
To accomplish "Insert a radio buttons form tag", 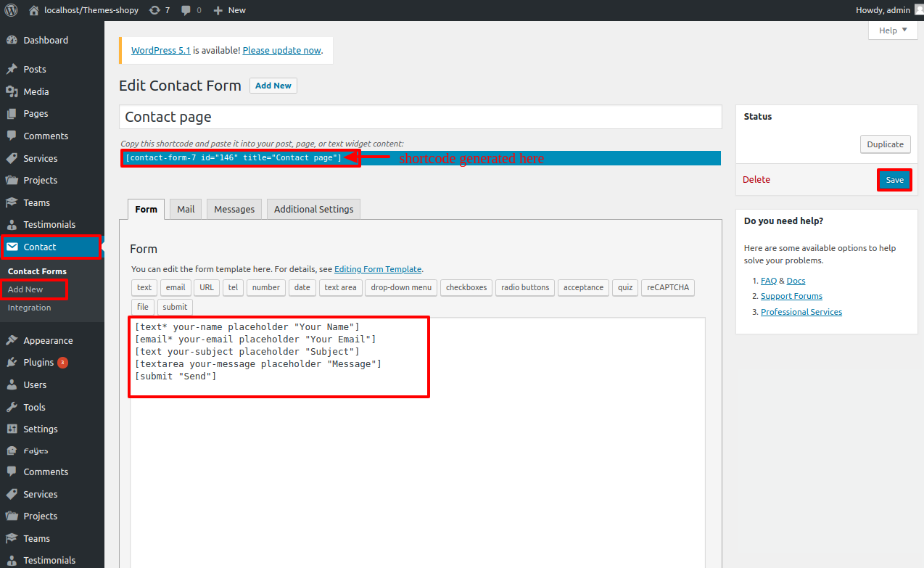I will coord(525,287).
